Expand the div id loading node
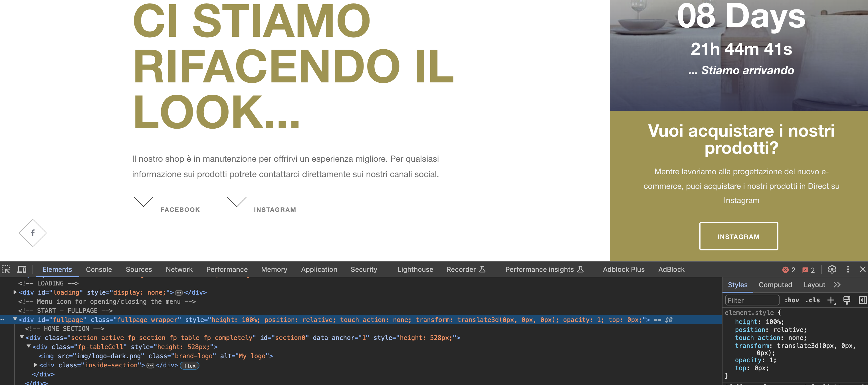 [x=15, y=292]
